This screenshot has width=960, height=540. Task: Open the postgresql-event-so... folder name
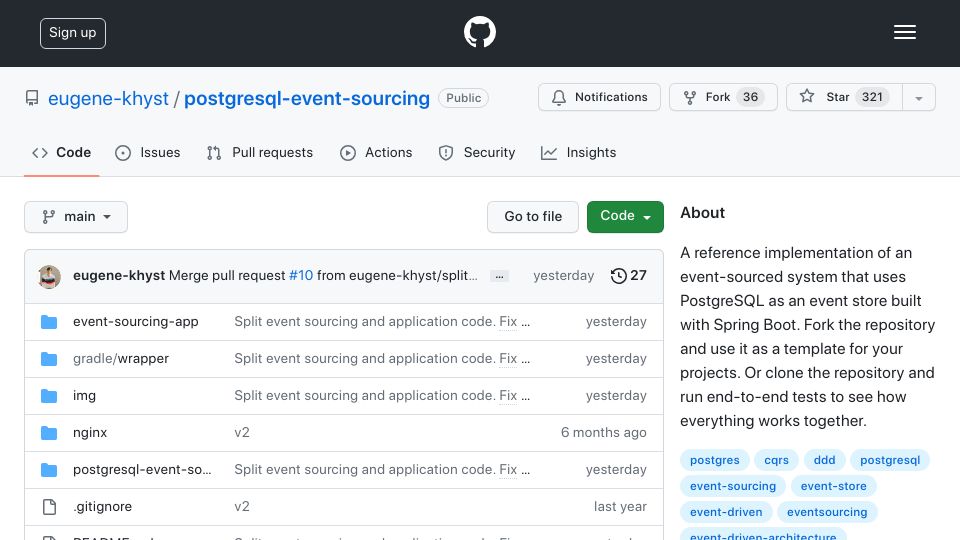pos(142,470)
